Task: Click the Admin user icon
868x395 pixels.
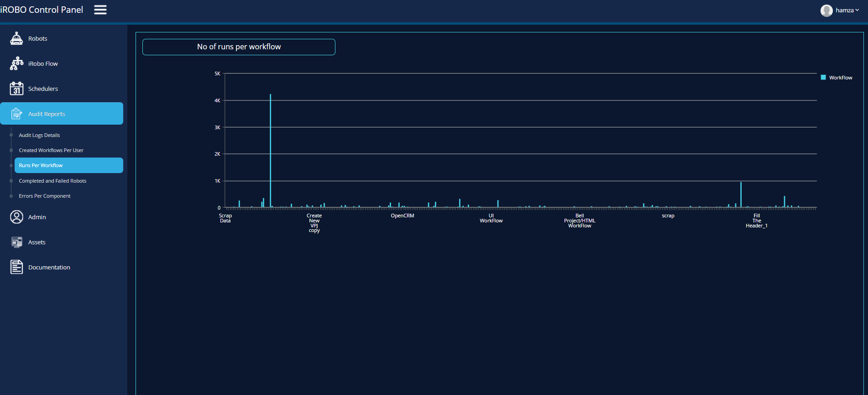Action: point(16,217)
